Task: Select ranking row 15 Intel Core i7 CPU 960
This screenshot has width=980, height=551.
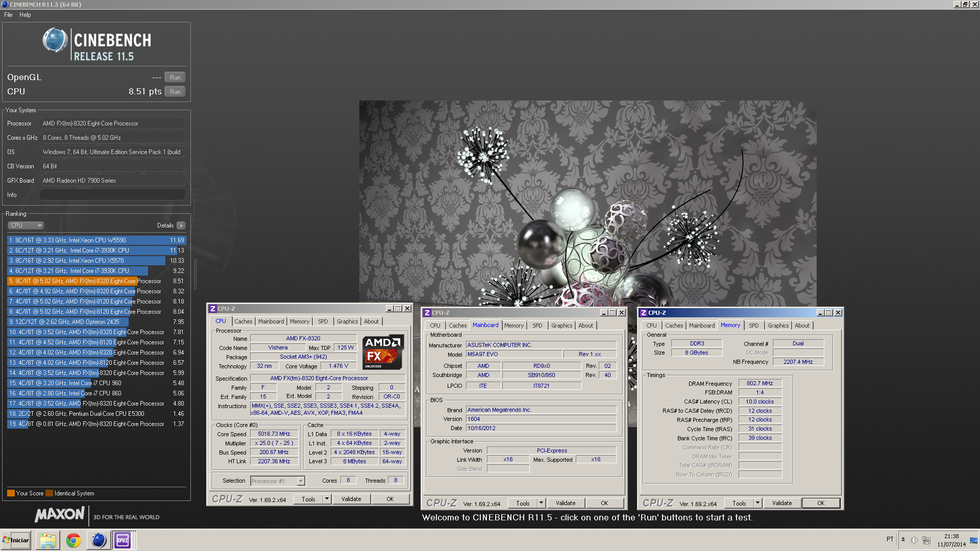Action: pyautogui.click(x=96, y=383)
